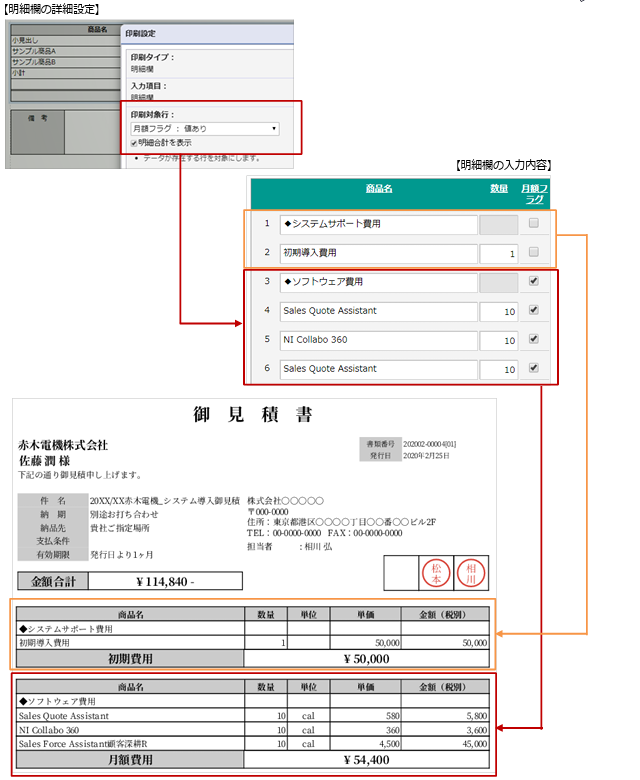Click the 松本 approval stamp
Image resolution: width=640 pixels, height=780 pixels.
[x=436, y=573]
